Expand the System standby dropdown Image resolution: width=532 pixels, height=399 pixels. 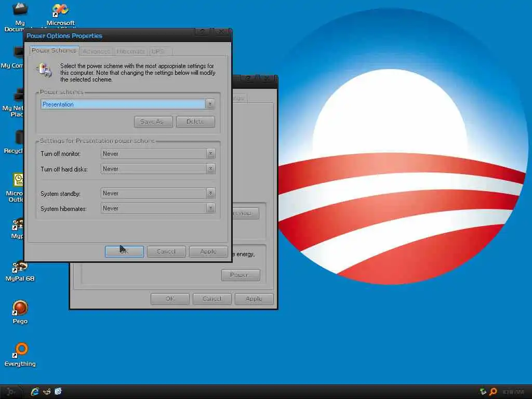pyautogui.click(x=210, y=193)
